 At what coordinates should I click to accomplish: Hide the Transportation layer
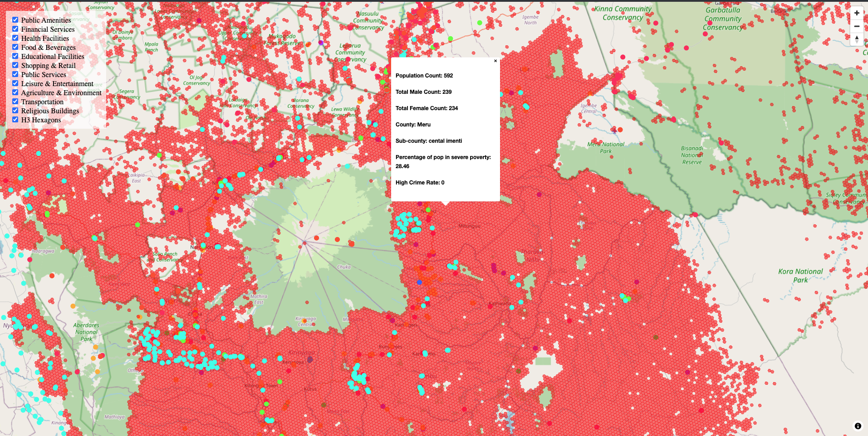click(15, 102)
